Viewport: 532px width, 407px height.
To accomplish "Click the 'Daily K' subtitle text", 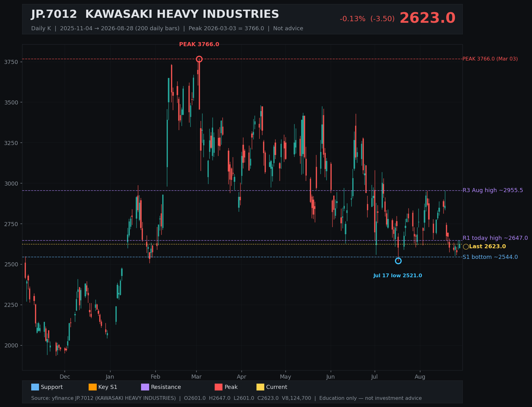I will (x=41, y=28).
